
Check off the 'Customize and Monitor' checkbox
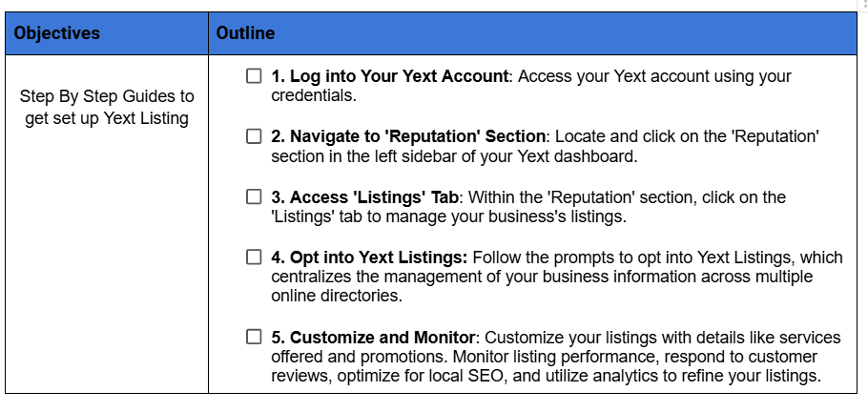tap(254, 338)
